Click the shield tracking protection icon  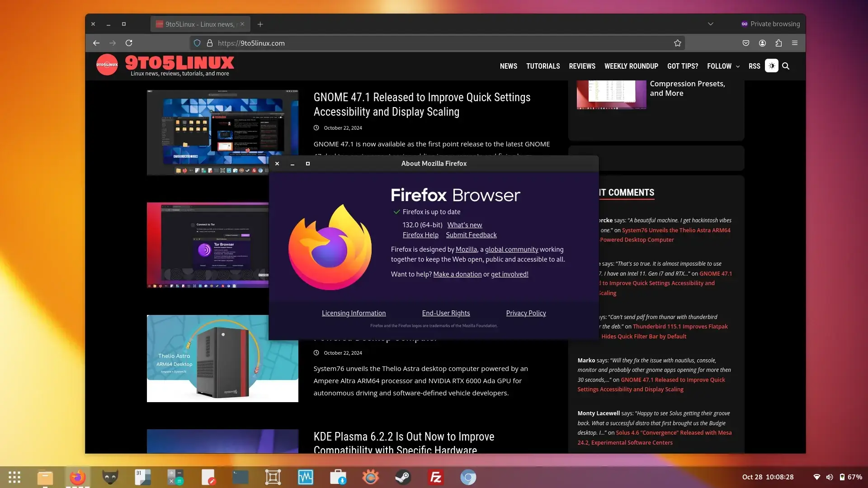(x=197, y=42)
